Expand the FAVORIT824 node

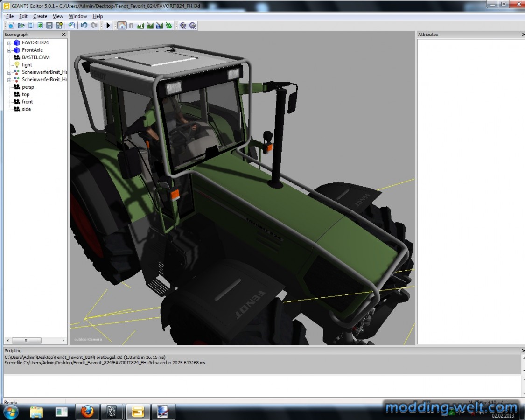pyautogui.click(x=9, y=43)
